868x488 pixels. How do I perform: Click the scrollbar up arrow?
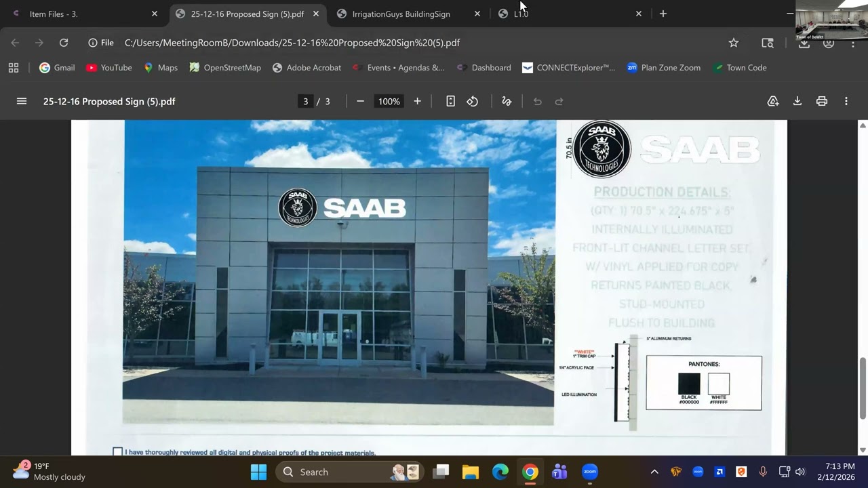coord(863,125)
